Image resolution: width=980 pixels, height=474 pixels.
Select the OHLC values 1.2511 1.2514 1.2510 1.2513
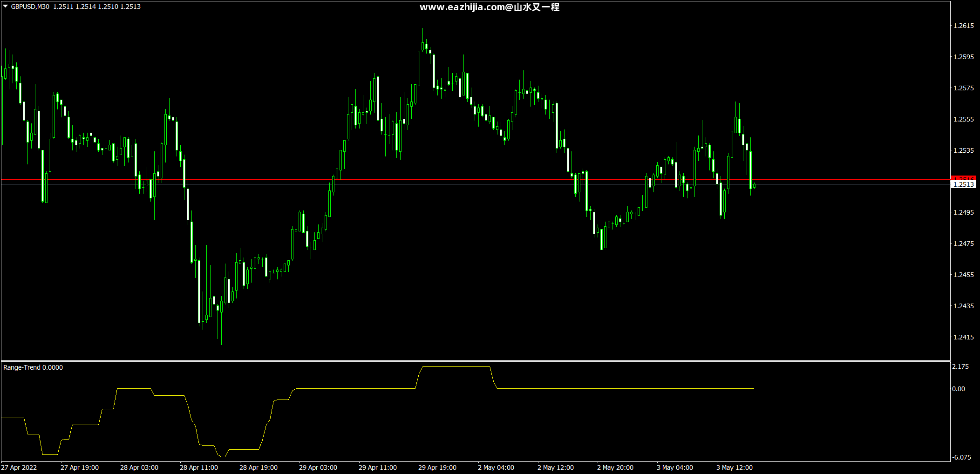point(97,7)
